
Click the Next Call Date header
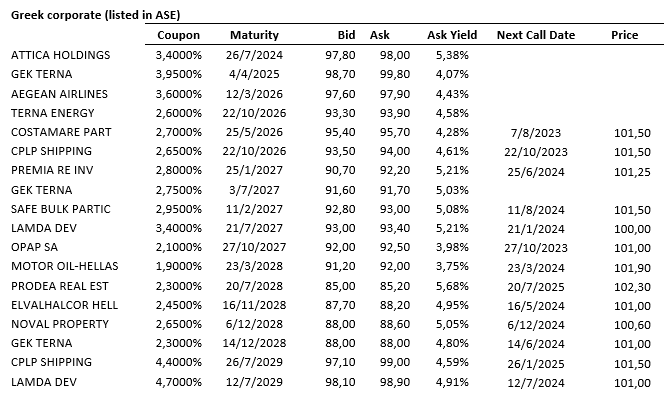(535, 35)
